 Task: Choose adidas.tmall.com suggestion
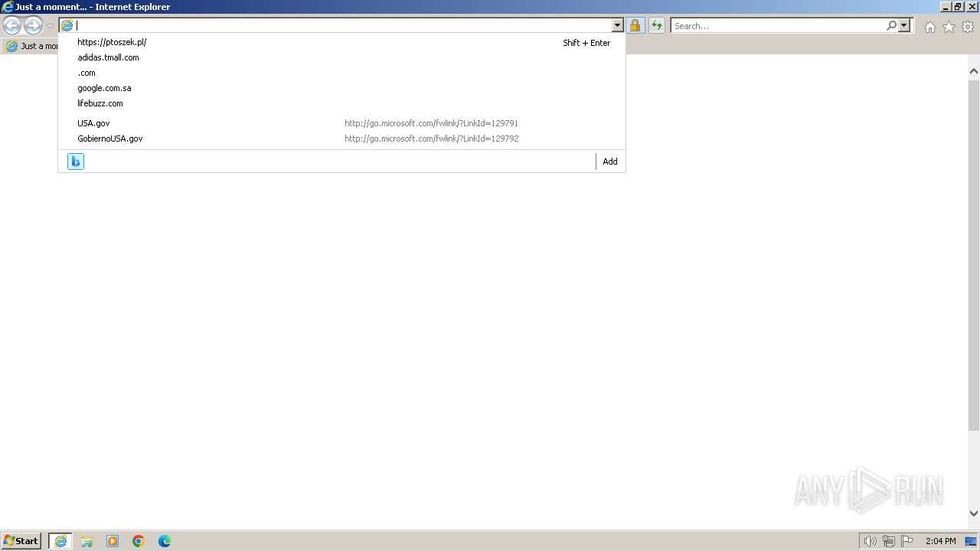tap(341, 57)
